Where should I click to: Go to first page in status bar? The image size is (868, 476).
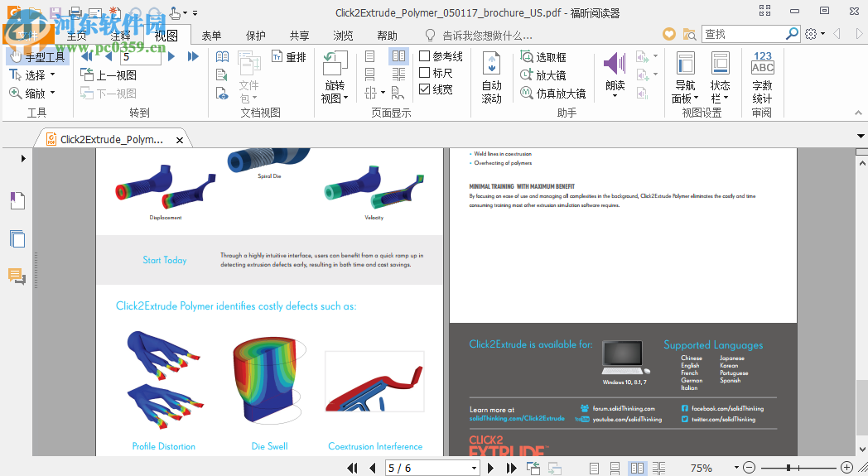(x=352, y=469)
